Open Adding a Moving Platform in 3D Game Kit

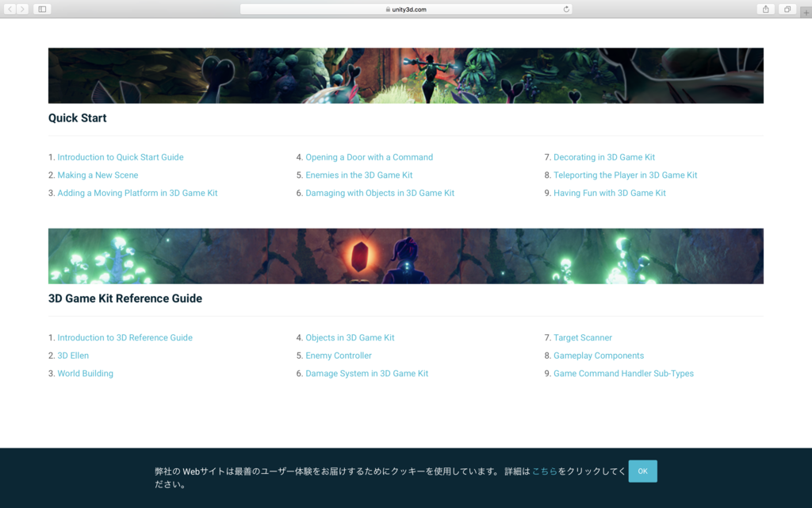click(x=137, y=193)
